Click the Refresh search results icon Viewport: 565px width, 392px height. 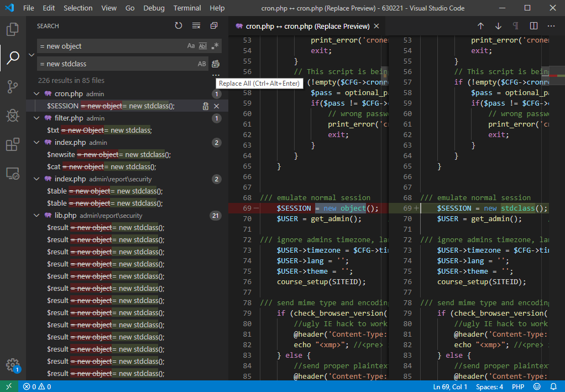click(x=178, y=26)
